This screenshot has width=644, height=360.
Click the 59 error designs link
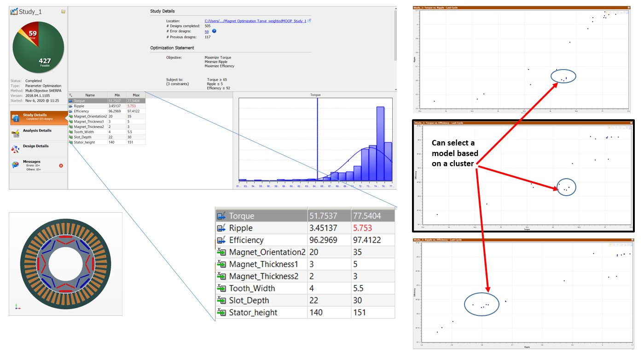206,31
